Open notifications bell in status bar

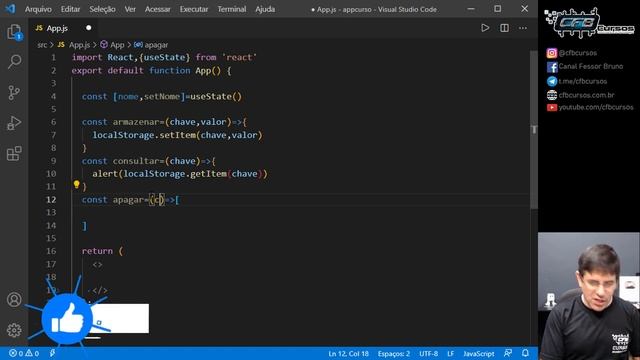click(x=525, y=353)
